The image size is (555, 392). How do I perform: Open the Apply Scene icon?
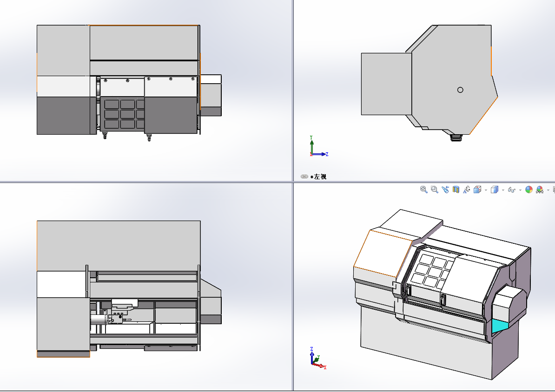(x=540, y=189)
